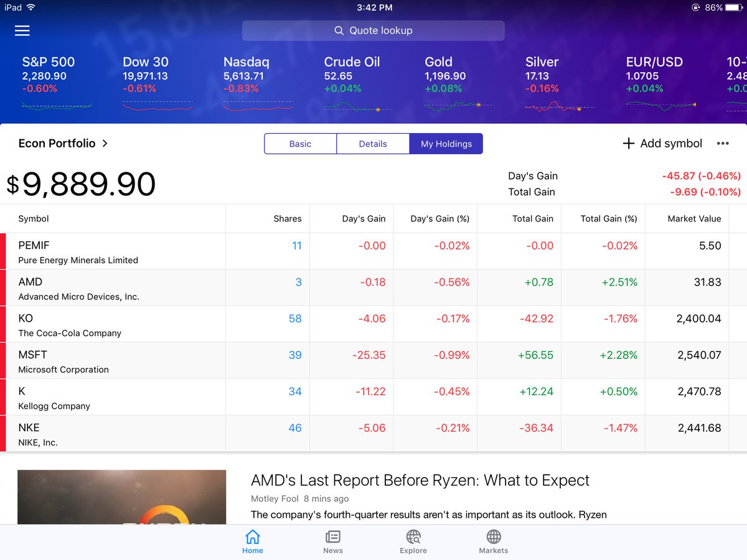The width and height of the screenshot is (747, 560).
Task: Open the three-dots more options menu
Action: (x=723, y=143)
